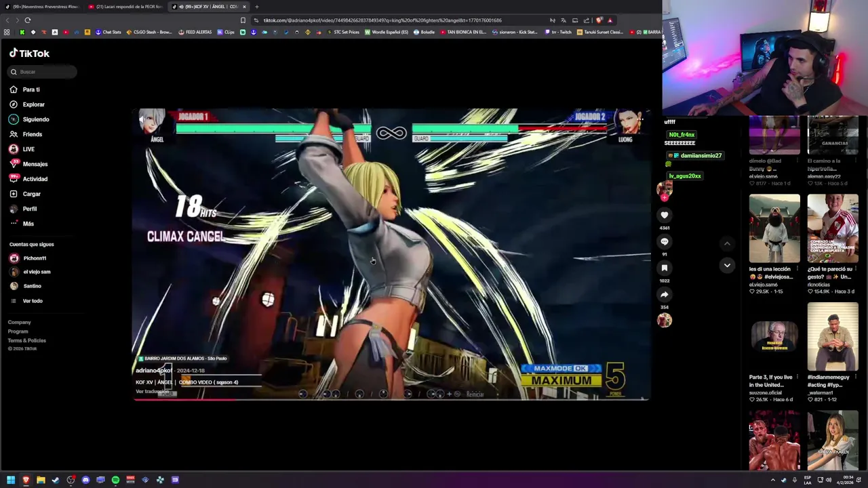This screenshot has height=488, width=868.
Task: Click the Buscar search field
Action: click(x=42, y=72)
